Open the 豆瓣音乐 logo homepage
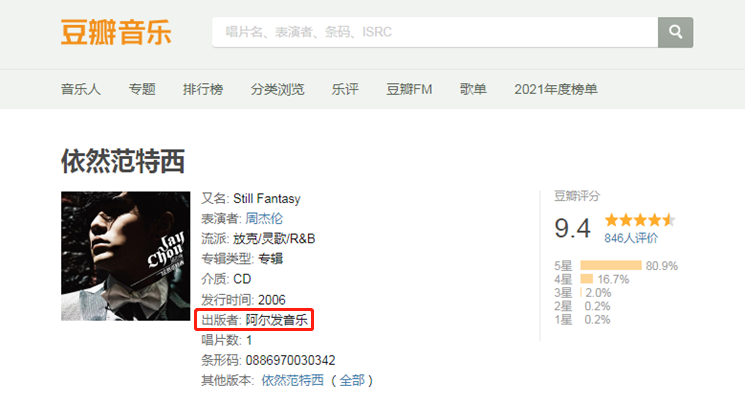The image size is (745, 405). (116, 33)
